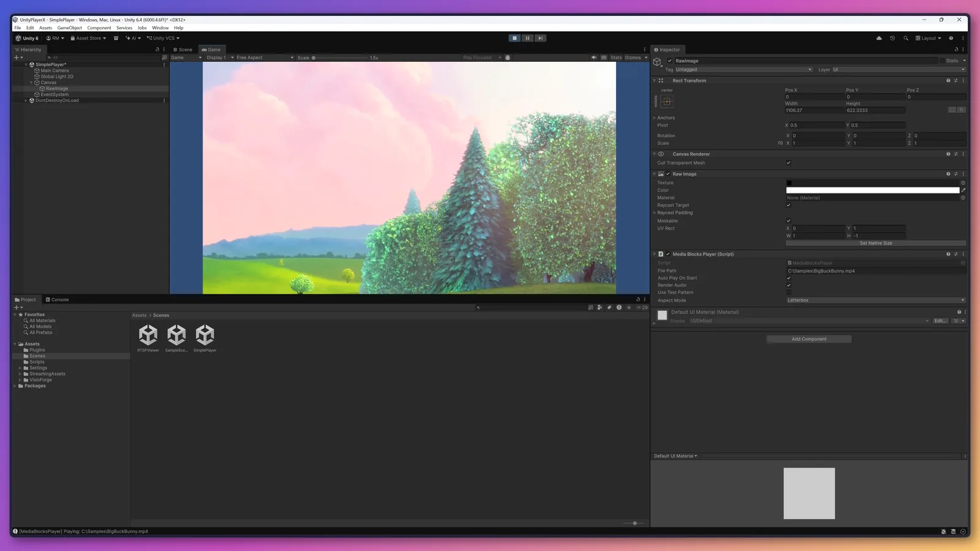Click the Game view Scale slider

[x=340, y=58]
